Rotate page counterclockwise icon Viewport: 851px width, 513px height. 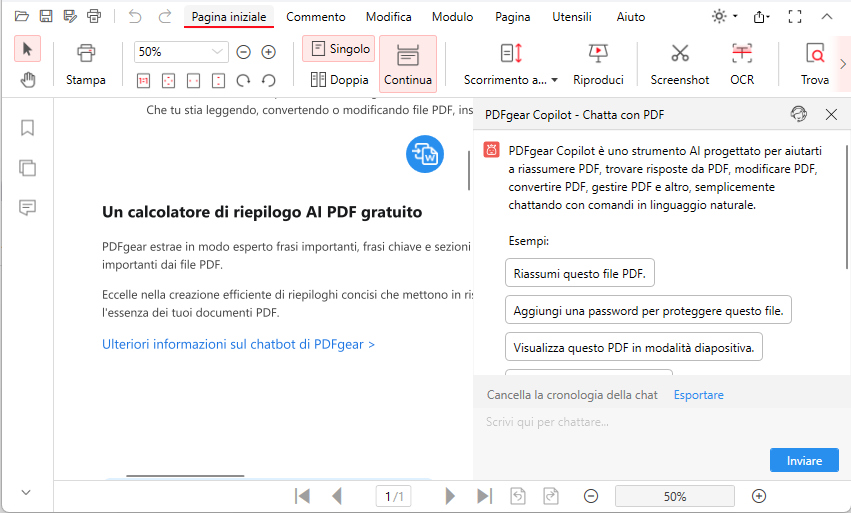coord(269,81)
